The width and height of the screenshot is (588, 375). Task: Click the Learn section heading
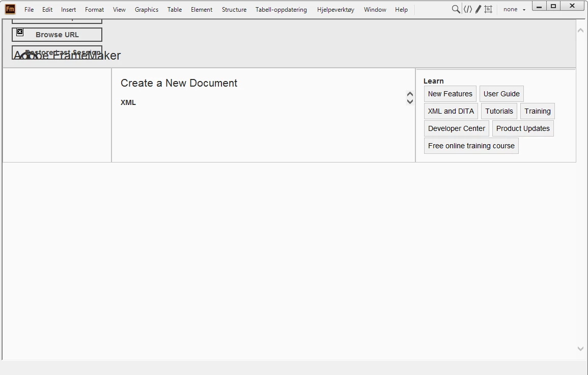coord(434,81)
